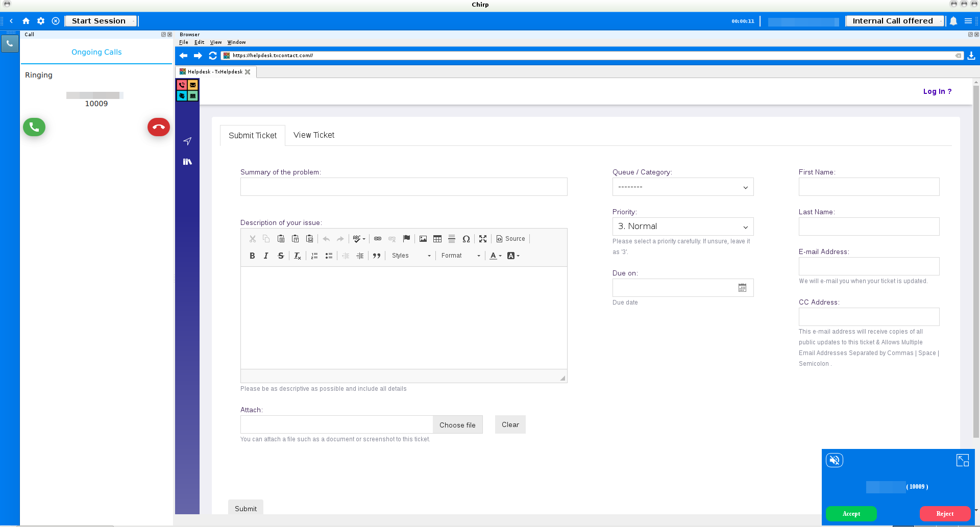This screenshot has height=527, width=980.
Task: Toggle numbered list
Action: point(314,256)
